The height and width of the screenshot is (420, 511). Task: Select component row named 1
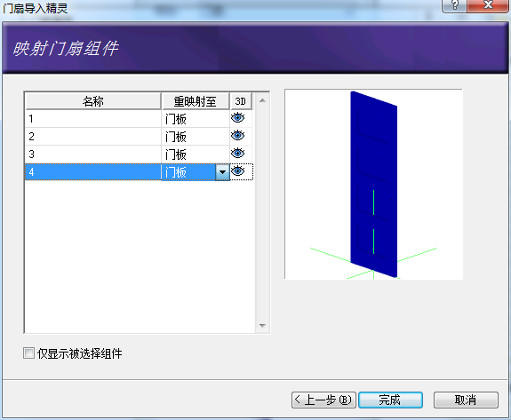pos(93,119)
